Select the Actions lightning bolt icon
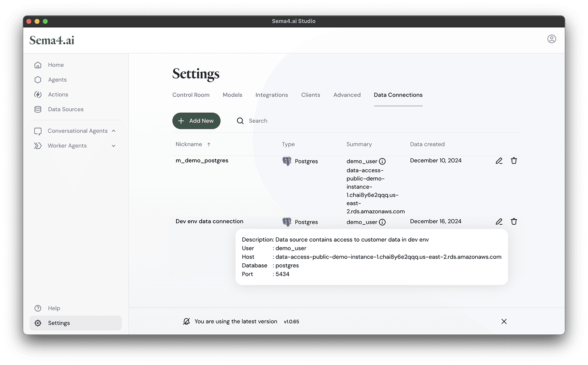The height and width of the screenshot is (365, 588). point(38,94)
